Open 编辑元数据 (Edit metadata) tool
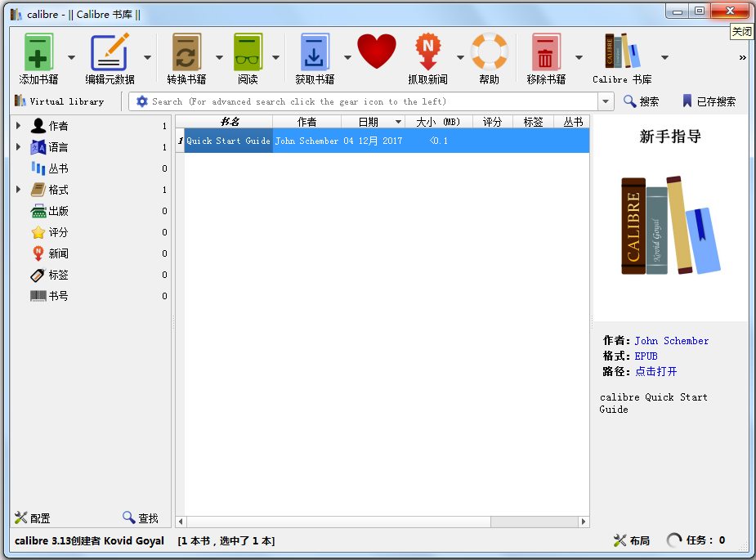Viewport: 756px width, 560px height. (110, 53)
